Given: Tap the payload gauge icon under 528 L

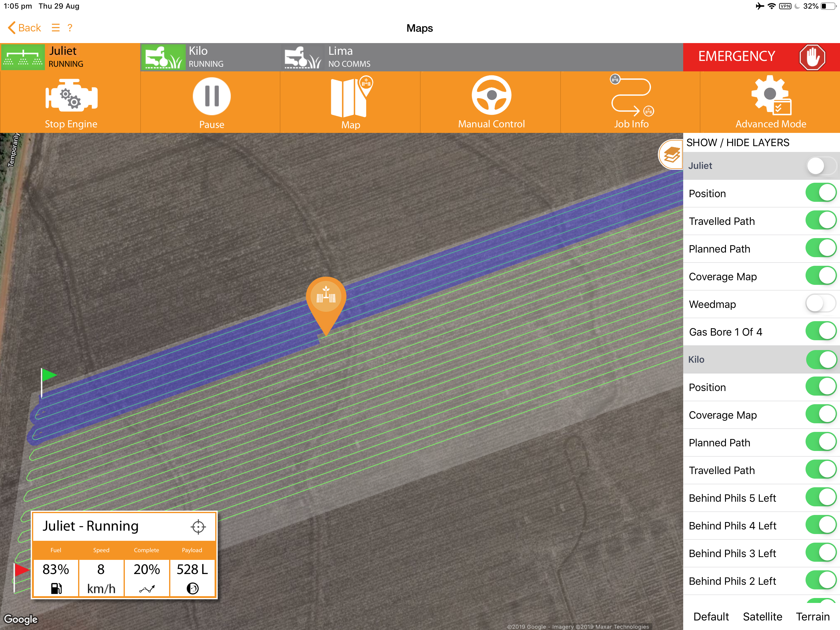Looking at the screenshot, I should pyautogui.click(x=192, y=588).
